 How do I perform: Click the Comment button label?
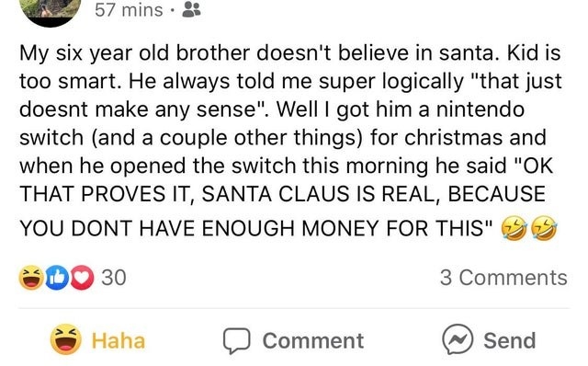coord(313,341)
